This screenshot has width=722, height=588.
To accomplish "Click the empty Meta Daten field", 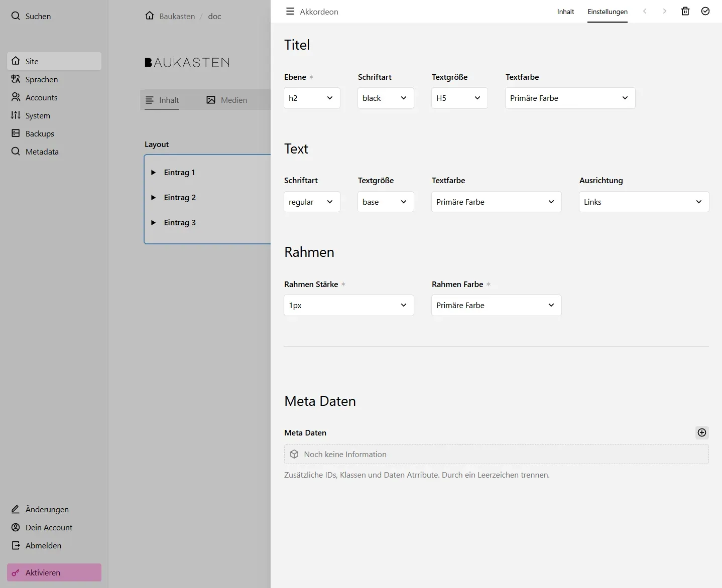I will (496, 455).
